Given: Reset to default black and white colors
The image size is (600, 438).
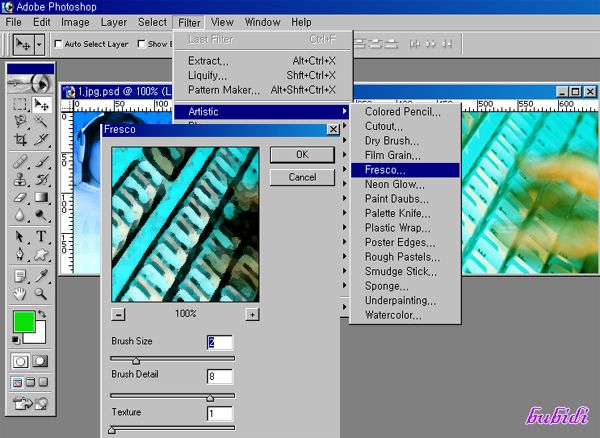Looking at the screenshot, I should click(x=15, y=339).
